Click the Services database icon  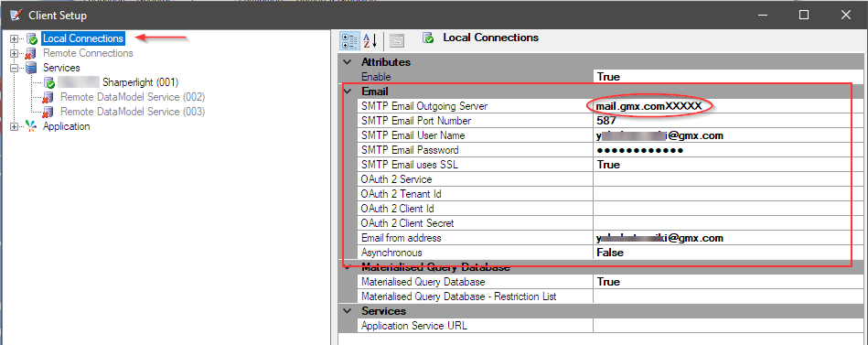(x=32, y=68)
